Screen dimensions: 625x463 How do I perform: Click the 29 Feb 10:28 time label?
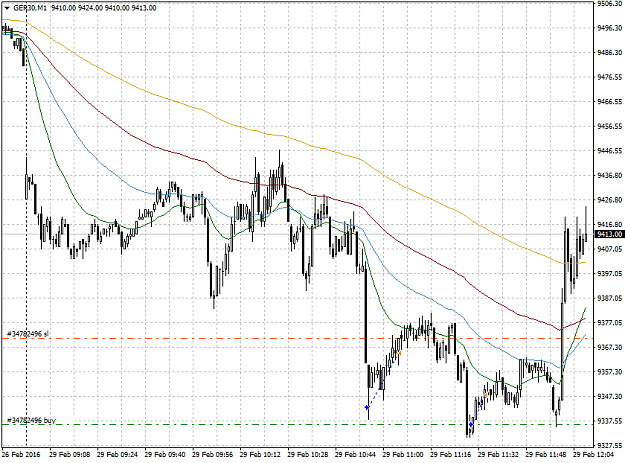point(308,454)
